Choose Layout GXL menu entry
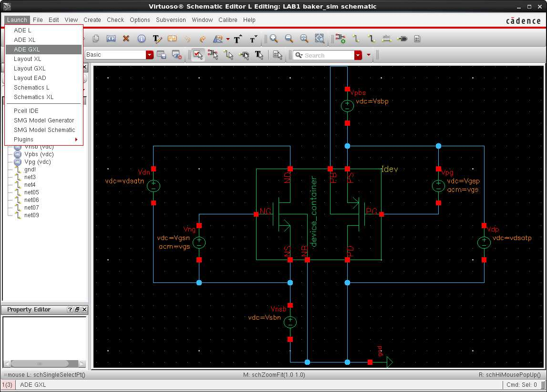This screenshot has width=547, height=392. coord(43,68)
